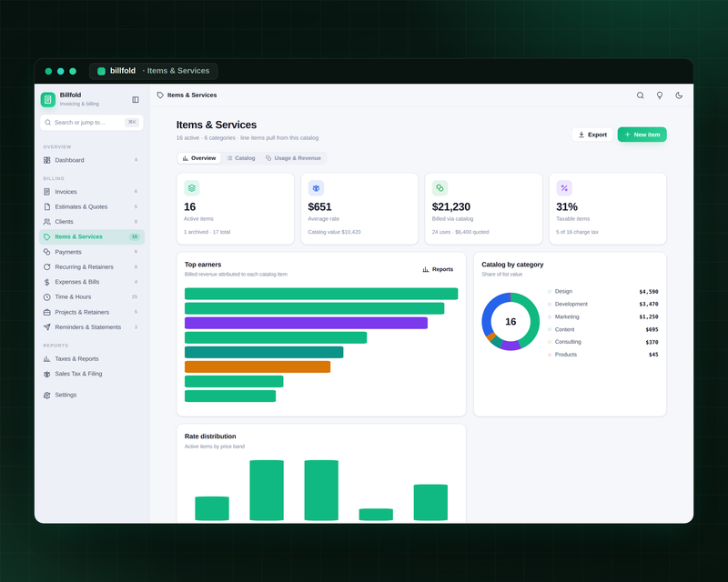Open Time & Hours page
Viewport: 728px width, 582px height.
point(92,296)
